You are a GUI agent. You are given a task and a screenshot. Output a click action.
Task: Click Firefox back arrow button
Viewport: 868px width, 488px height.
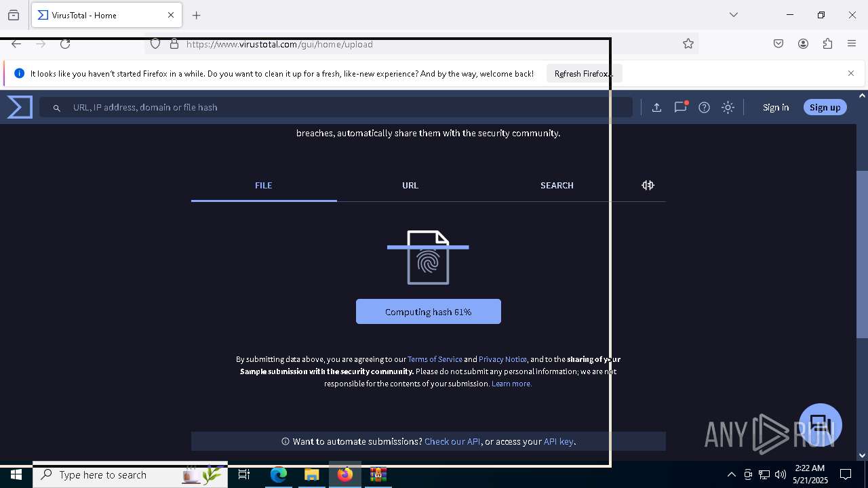coord(16,44)
